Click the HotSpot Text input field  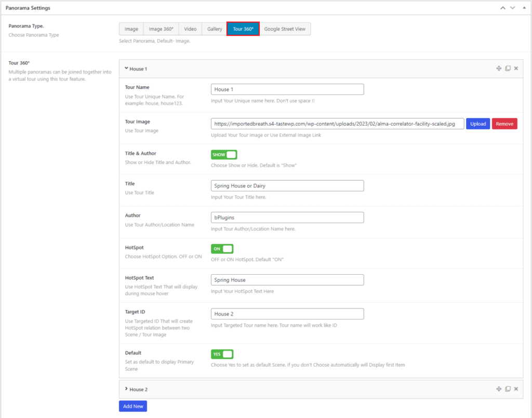287,279
